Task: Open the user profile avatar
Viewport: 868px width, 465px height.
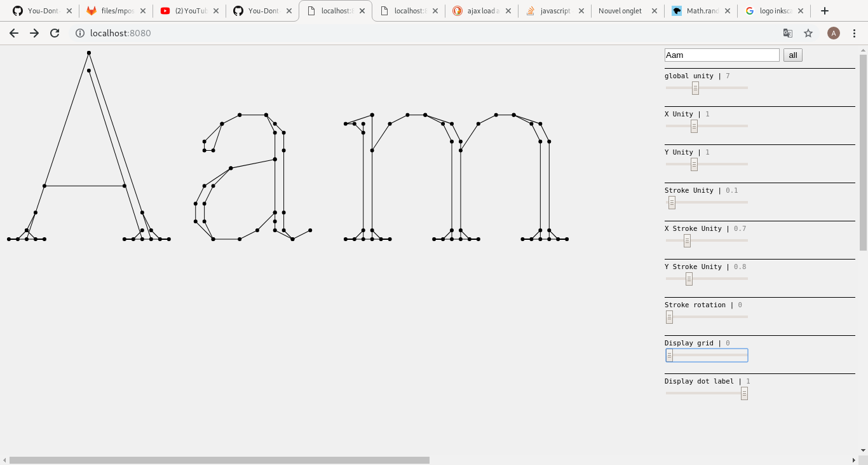Action: click(x=833, y=33)
